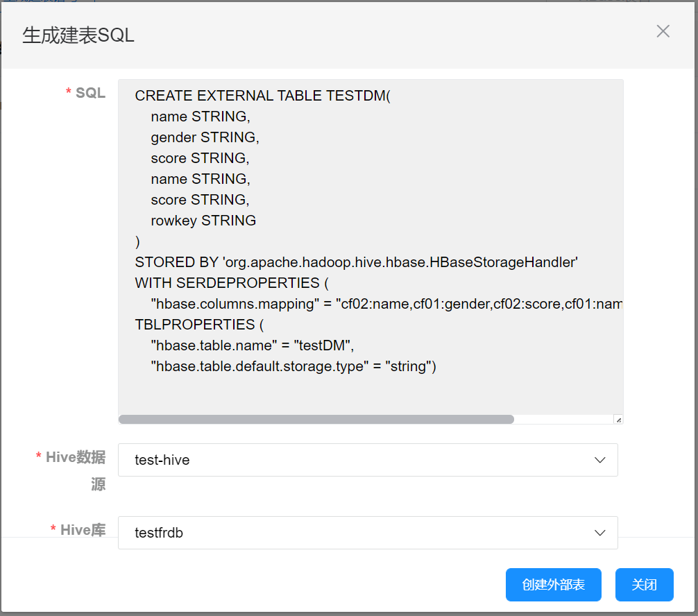Click the SQL field label
The image size is (698, 616).
(90, 93)
